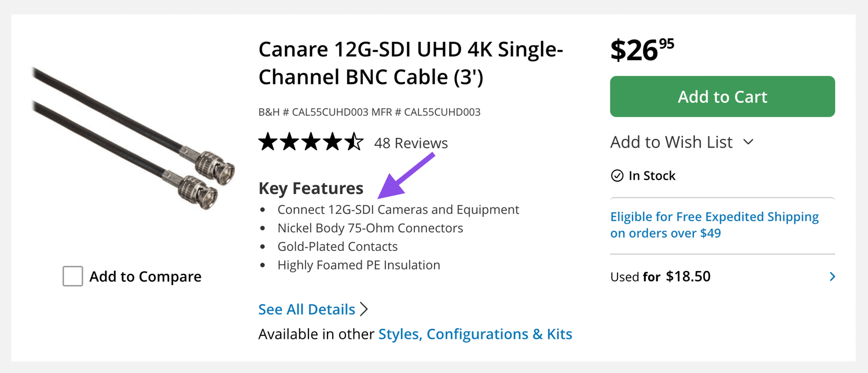This screenshot has height=373, width=868.
Task: Click the fifth half-filled star rating icon
Action: coord(355,141)
